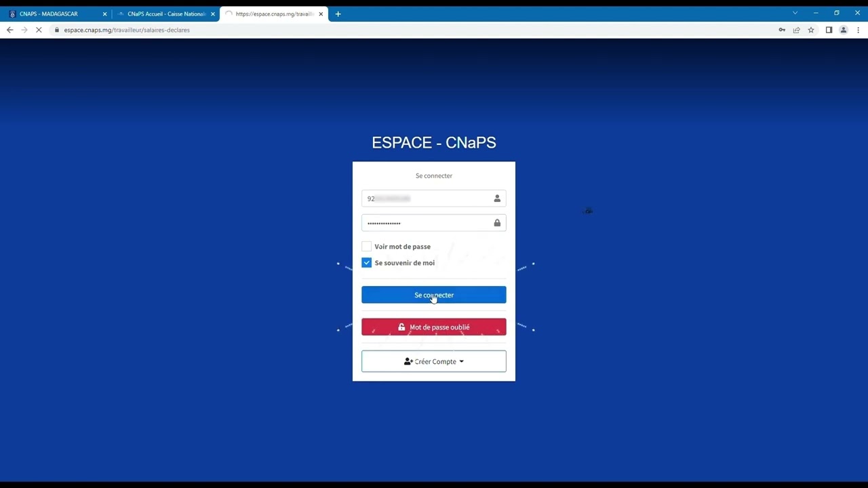Uncheck Se souvenir de moi checkbox
This screenshot has width=868, height=488.
[x=366, y=263]
